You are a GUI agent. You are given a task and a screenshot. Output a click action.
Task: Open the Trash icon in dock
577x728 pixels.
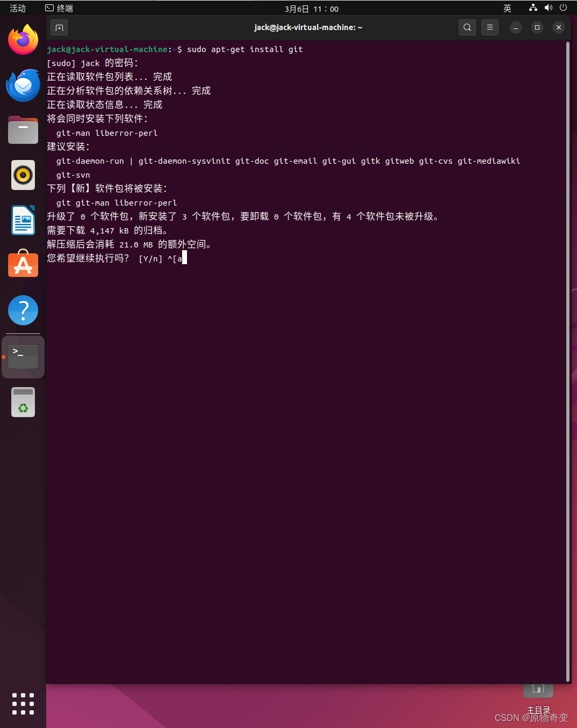23,402
